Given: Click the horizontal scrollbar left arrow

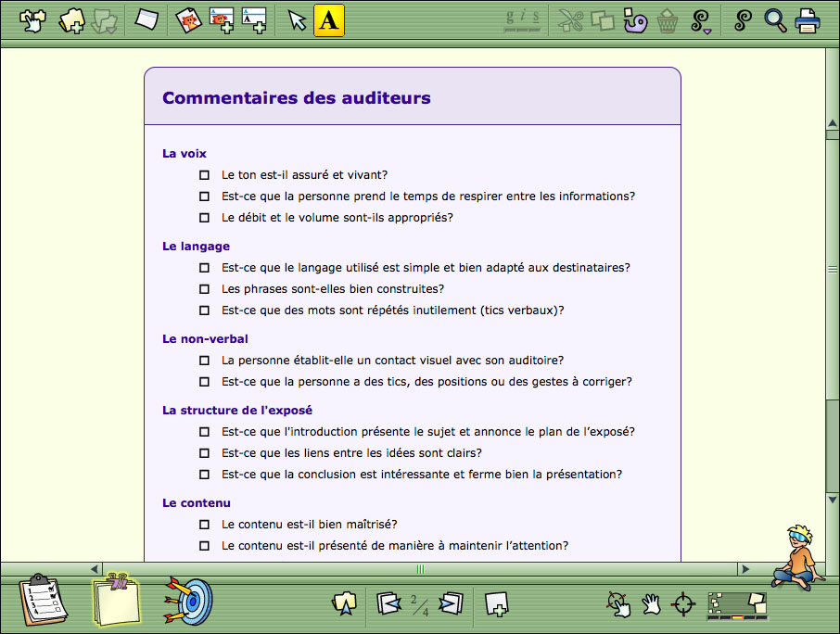Looking at the screenshot, I should point(95,569).
